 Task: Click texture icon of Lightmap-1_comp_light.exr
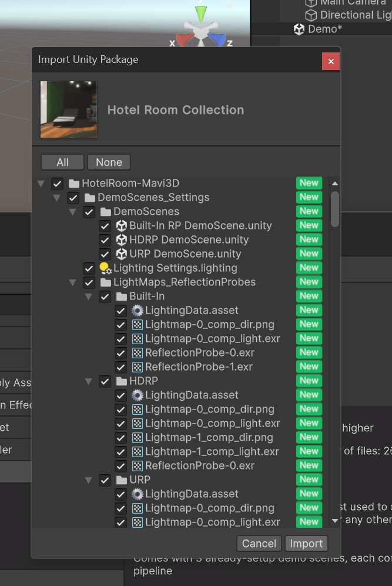tap(138, 452)
